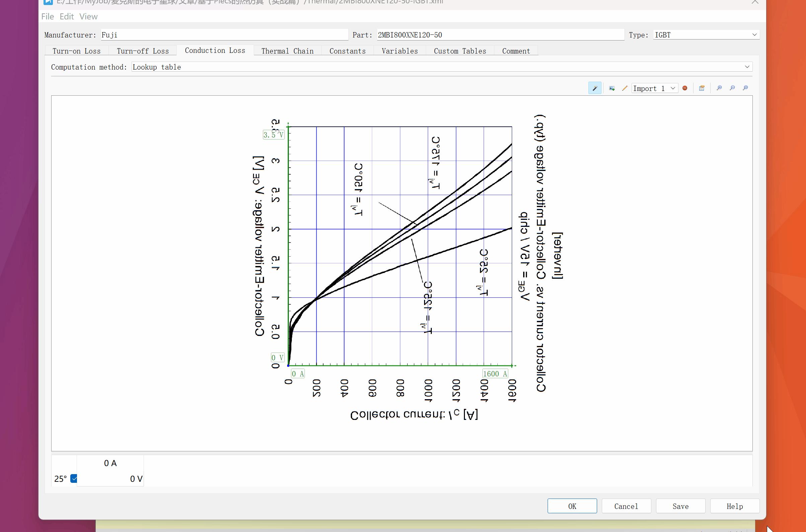This screenshot has height=532, width=806.
Task: Open the Import 1 dropdown
Action: [654, 88]
